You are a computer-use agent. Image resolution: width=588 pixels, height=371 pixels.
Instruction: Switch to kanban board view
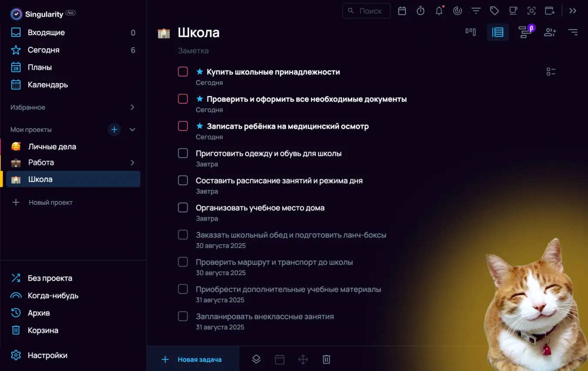pos(471,32)
